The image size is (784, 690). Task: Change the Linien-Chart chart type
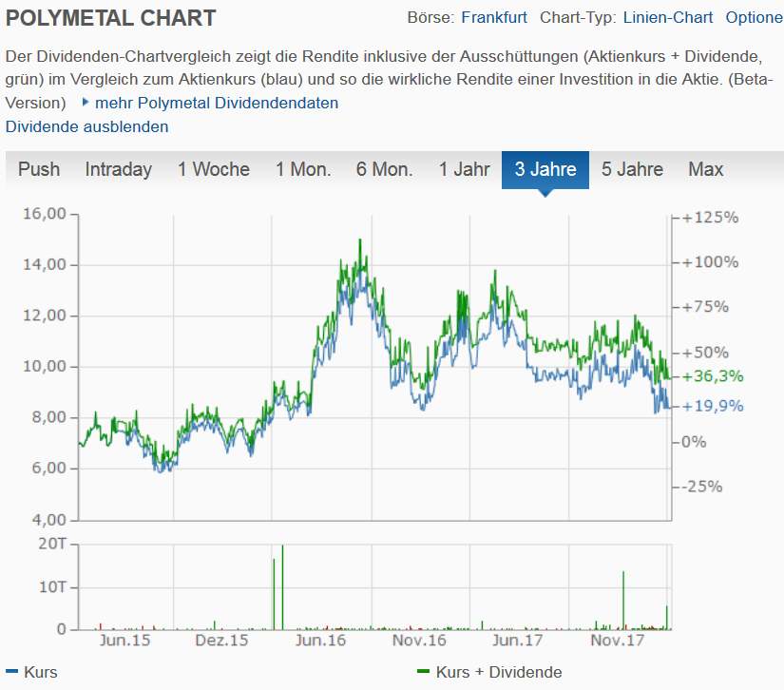(669, 18)
